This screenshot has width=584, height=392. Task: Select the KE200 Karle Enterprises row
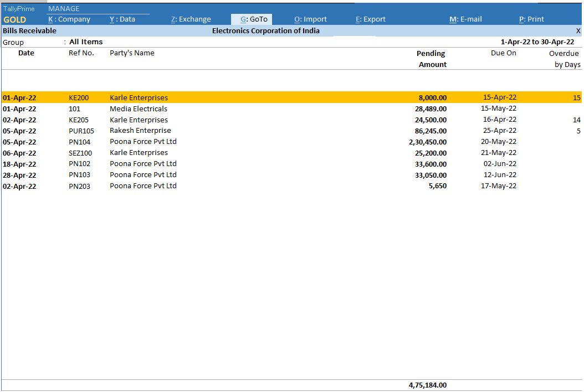click(x=139, y=98)
